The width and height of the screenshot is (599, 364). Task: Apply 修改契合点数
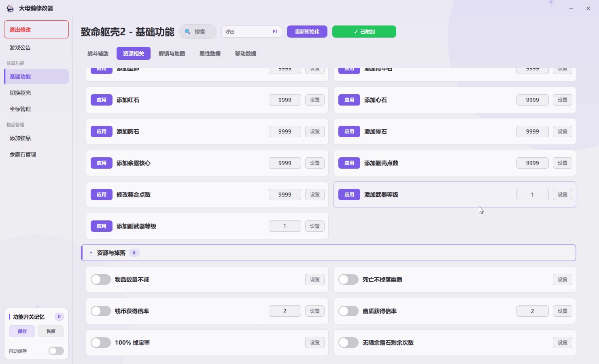pyautogui.click(x=102, y=195)
